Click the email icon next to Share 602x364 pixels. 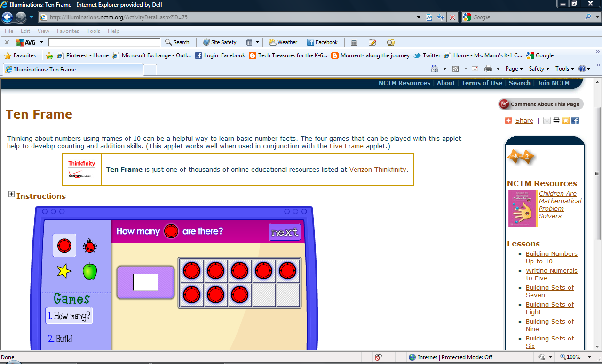pyautogui.click(x=547, y=120)
